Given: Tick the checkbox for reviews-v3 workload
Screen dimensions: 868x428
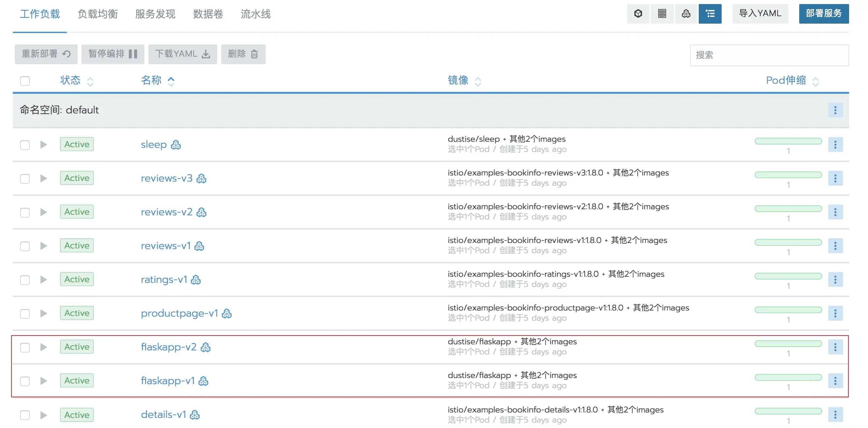Looking at the screenshot, I should (25, 179).
